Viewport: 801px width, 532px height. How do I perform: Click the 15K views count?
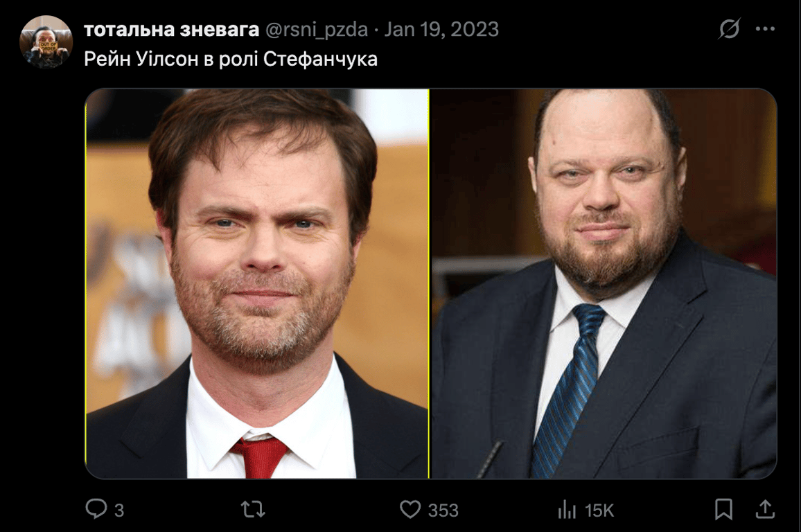coord(599,510)
